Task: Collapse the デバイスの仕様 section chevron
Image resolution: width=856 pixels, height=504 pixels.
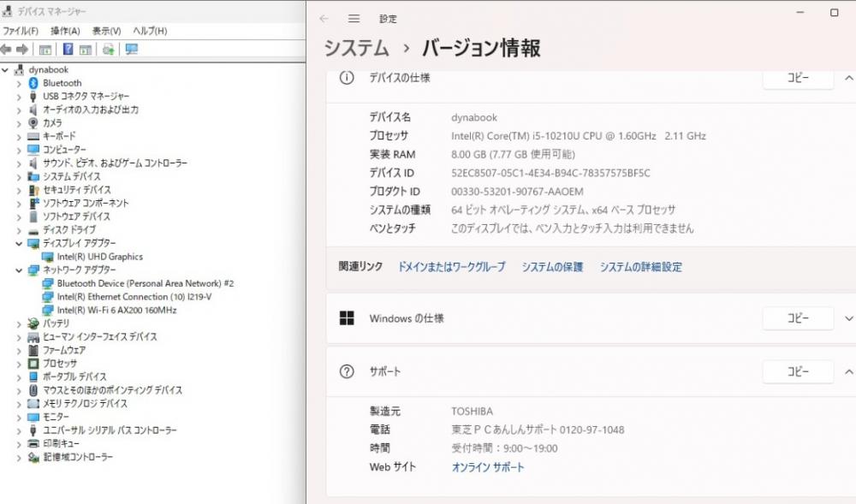Action: click(848, 78)
